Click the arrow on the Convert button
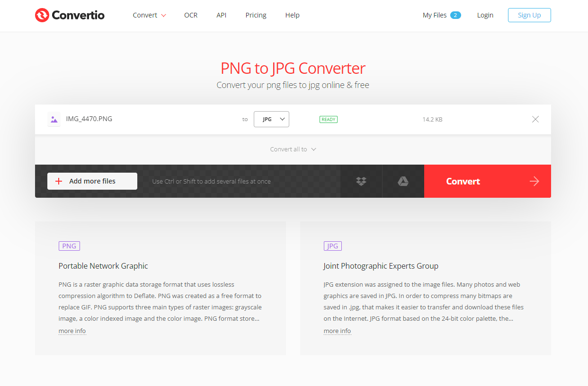588x386 pixels. (535, 181)
